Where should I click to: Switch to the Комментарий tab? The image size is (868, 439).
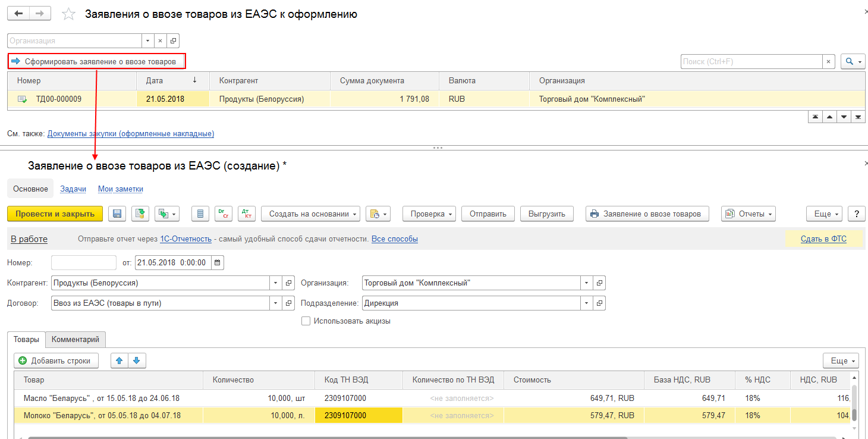pyautogui.click(x=76, y=340)
